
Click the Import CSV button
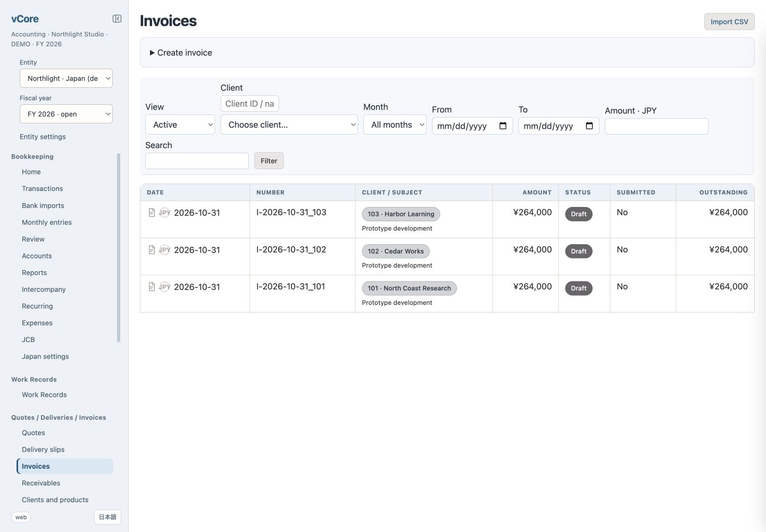[x=729, y=22]
